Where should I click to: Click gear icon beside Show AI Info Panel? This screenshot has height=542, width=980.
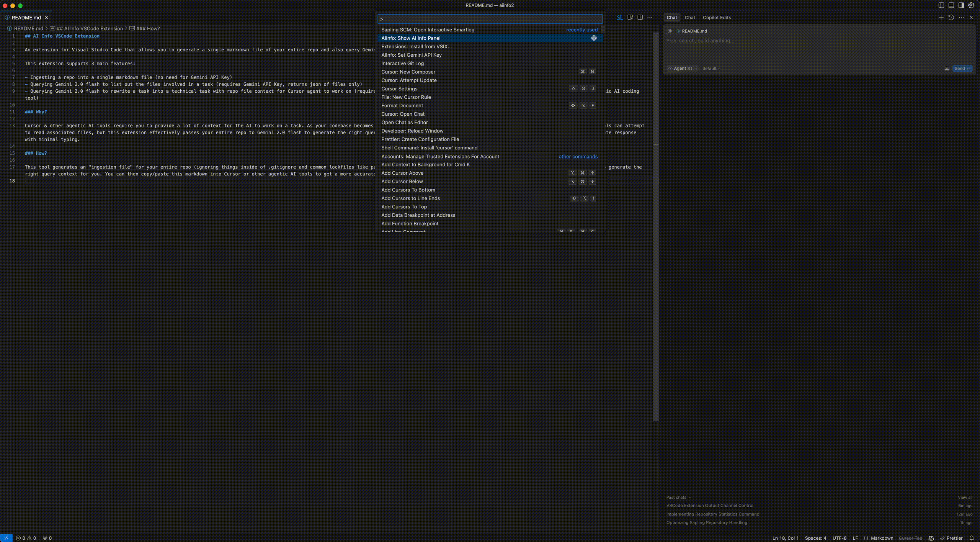pyautogui.click(x=594, y=38)
